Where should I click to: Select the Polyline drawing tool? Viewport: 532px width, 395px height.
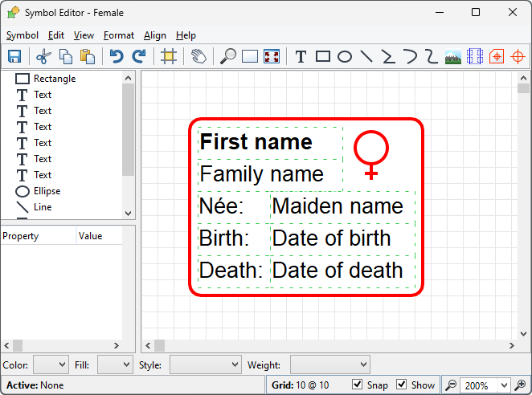tap(388, 57)
